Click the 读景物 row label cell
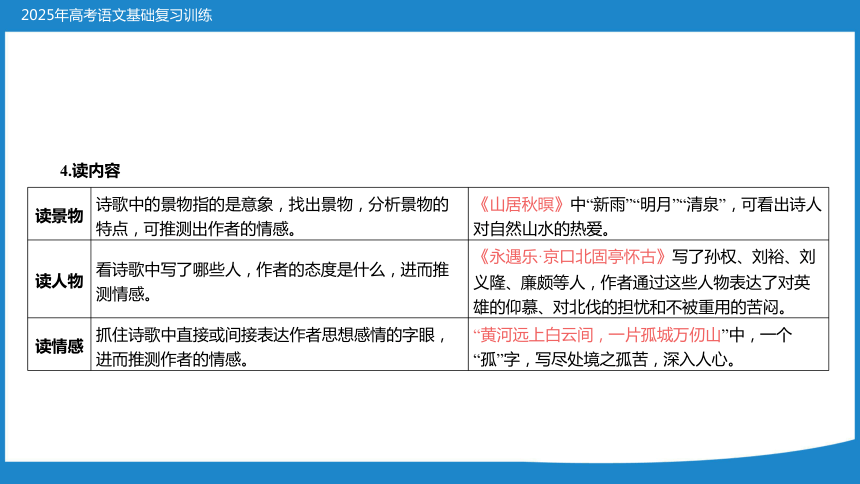The height and width of the screenshot is (484, 860). point(59,214)
